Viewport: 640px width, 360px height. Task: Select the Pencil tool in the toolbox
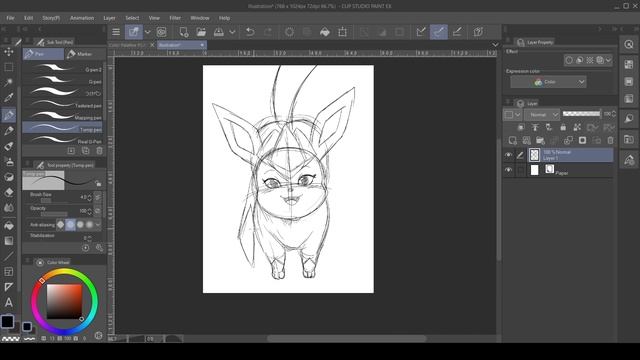pyautogui.click(x=9, y=131)
